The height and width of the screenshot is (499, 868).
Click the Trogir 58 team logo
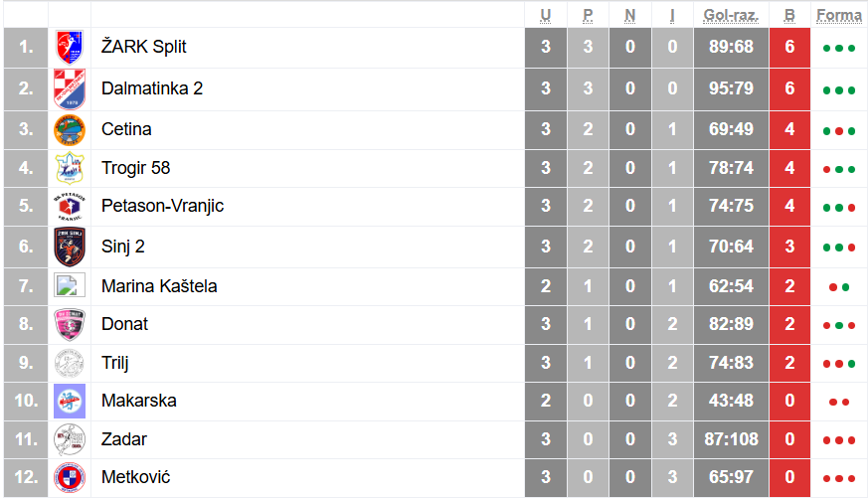tap(70, 168)
